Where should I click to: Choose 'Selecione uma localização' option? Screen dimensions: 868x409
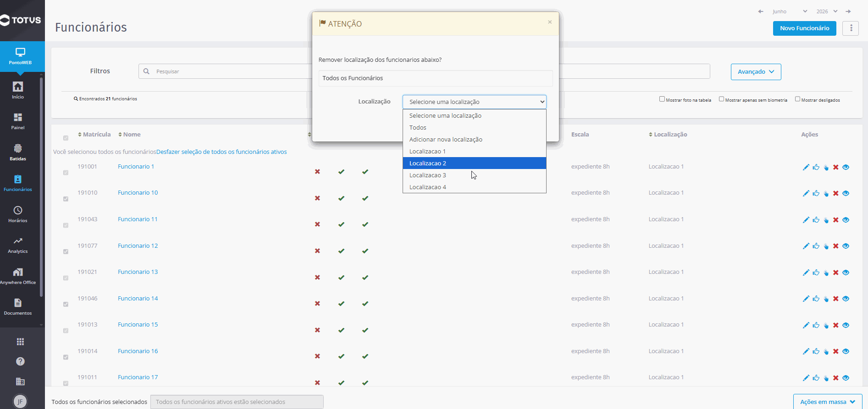pyautogui.click(x=475, y=115)
